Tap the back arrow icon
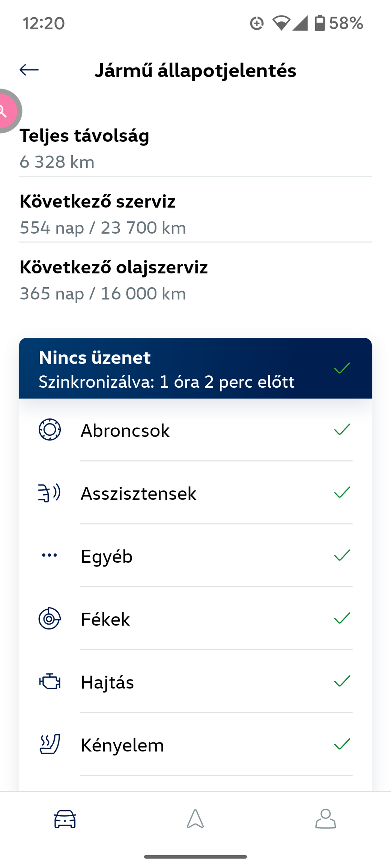The height and width of the screenshot is (868, 391). pos(29,70)
